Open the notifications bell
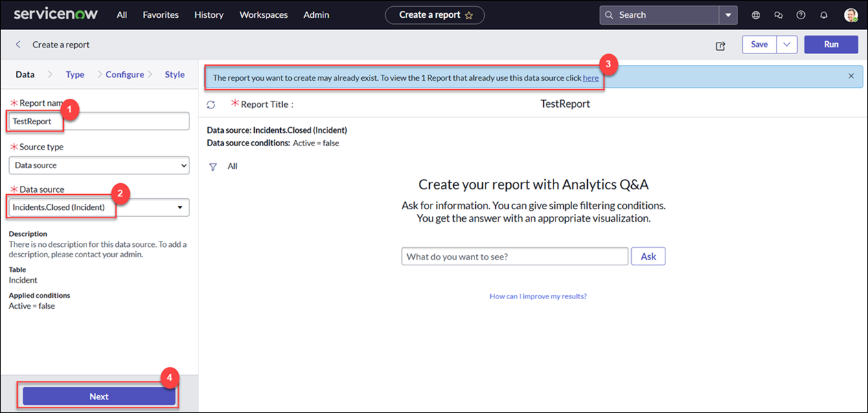Image resolution: width=868 pixels, height=413 pixels. [824, 15]
